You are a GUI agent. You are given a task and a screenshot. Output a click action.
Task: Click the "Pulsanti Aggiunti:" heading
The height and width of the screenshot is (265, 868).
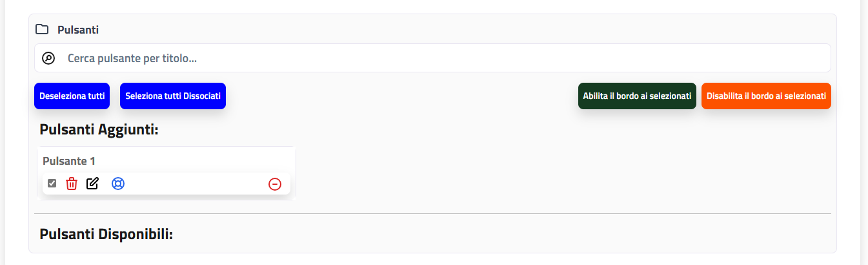(x=99, y=130)
